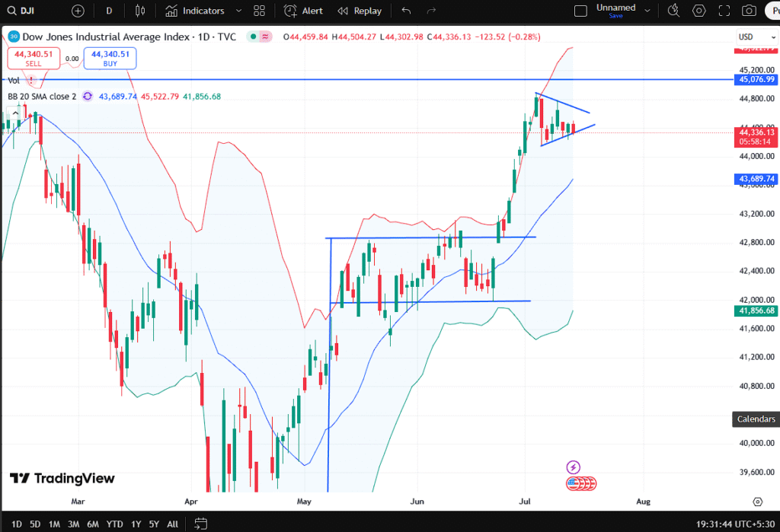780x532 pixels.
Task: Open the candlestick chart type menu
Action: click(x=140, y=11)
